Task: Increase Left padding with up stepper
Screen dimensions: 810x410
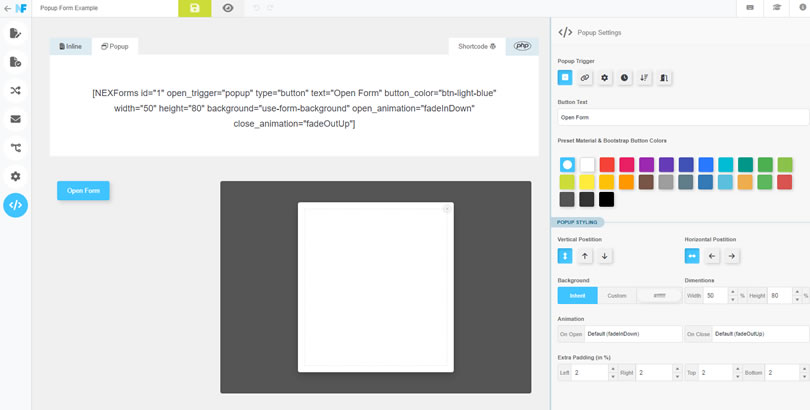Action: [613, 369]
